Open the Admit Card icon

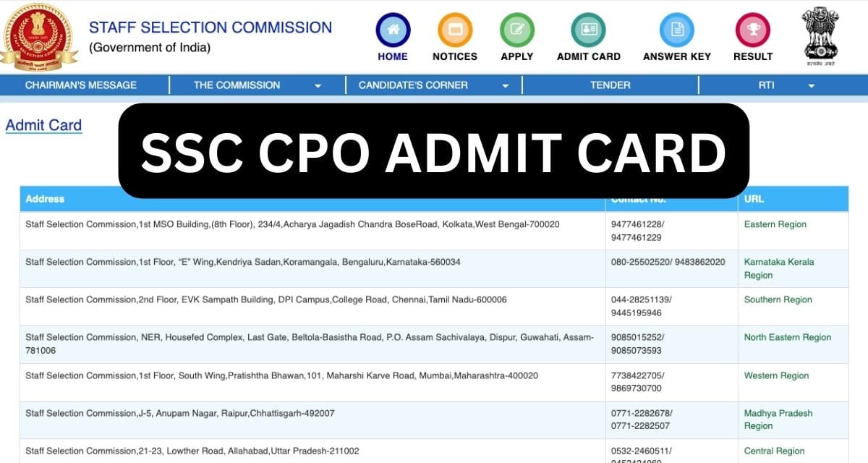[589, 30]
